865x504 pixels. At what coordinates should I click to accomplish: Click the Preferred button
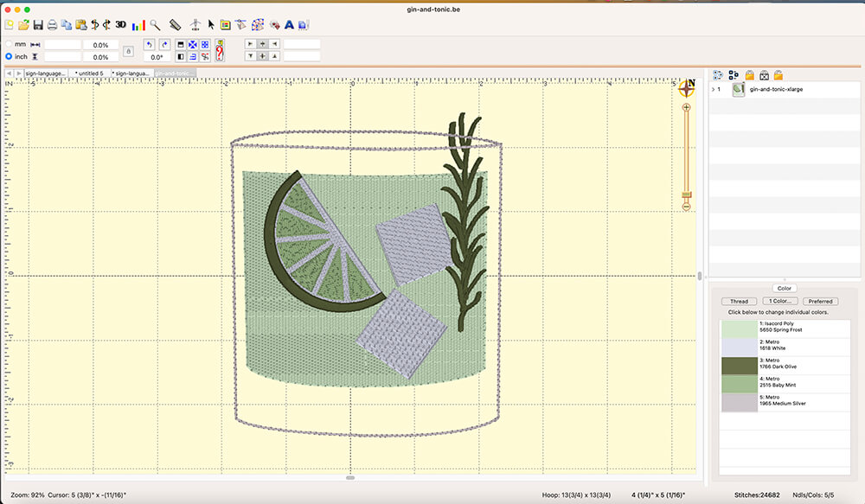click(820, 301)
